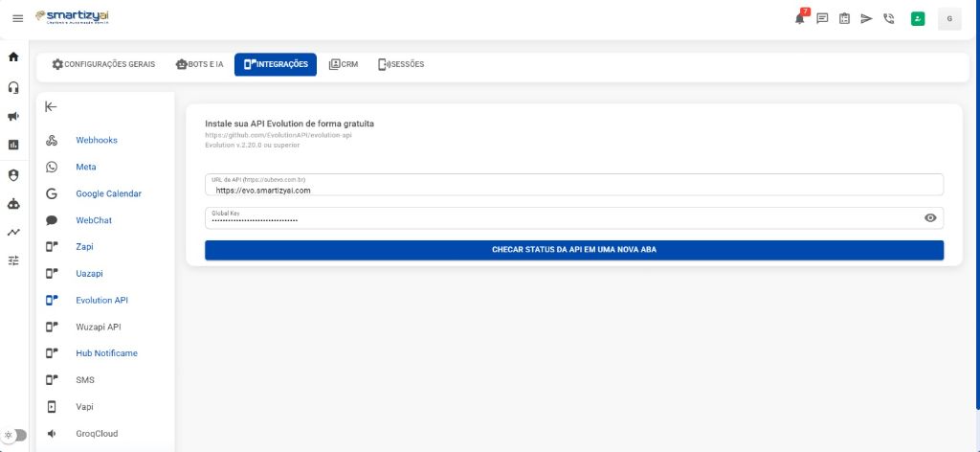The width and height of the screenshot is (980, 452).
Task: Open the trend line analytics icon in sidebar
Action: 13,232
